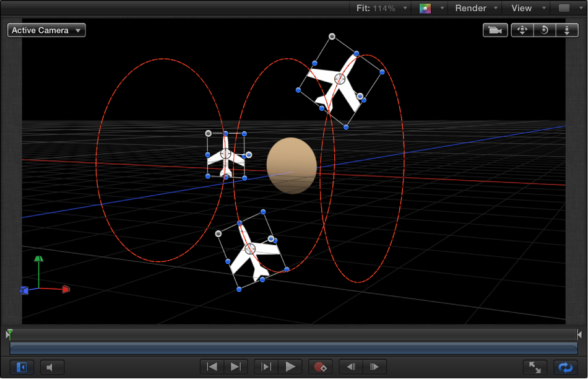Click the color view swatch in toolbar
This screenshot has height=379, width=588.
(426, 8)
